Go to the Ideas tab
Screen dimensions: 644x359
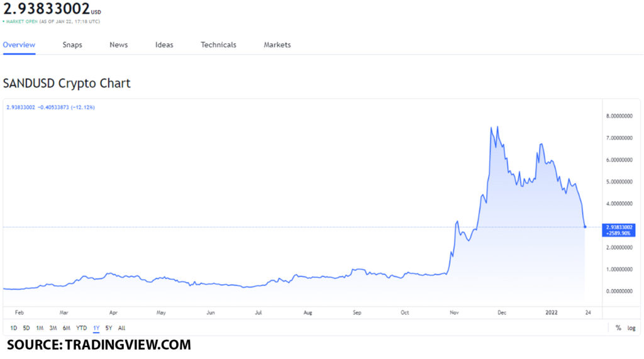[x=164, y=45]
